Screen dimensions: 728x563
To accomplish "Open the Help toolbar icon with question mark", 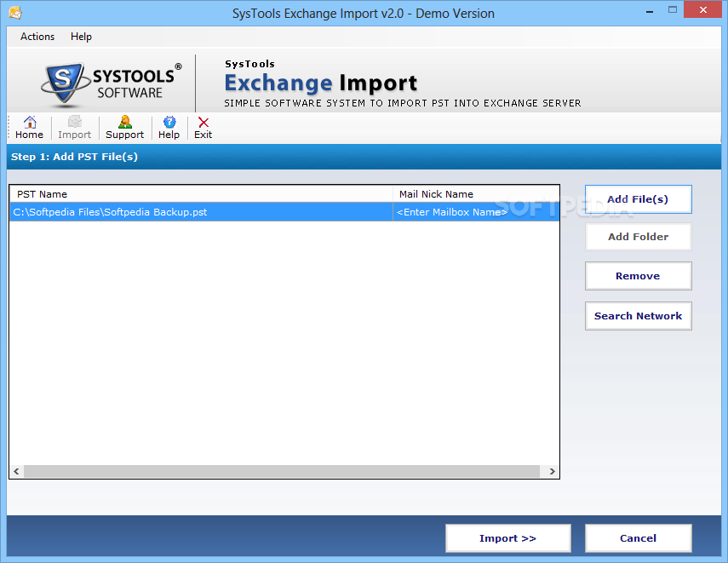I will (169, 128).
